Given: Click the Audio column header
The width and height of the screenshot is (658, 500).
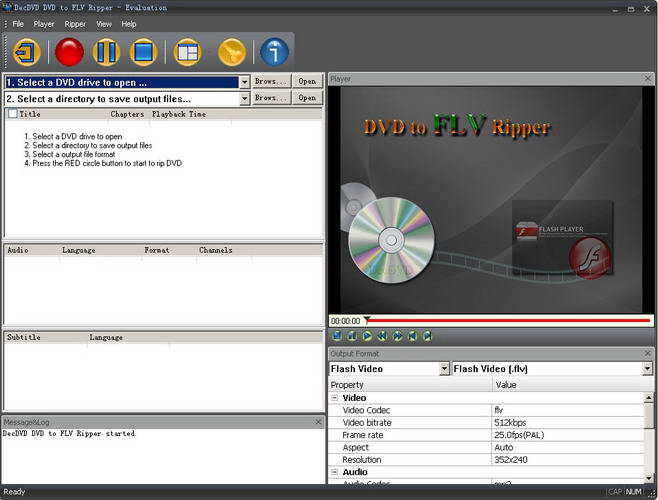Looking at the screenshot, I should click(31, 250).
